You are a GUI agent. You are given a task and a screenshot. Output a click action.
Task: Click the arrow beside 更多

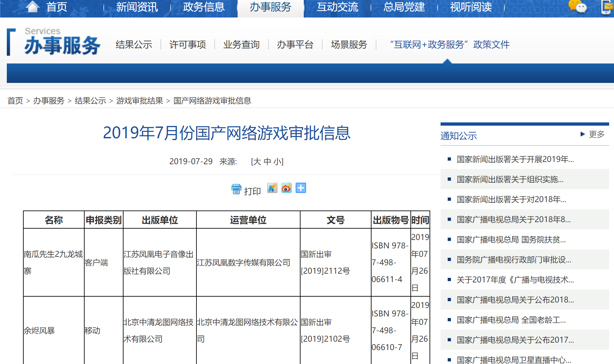pos(583,134)
